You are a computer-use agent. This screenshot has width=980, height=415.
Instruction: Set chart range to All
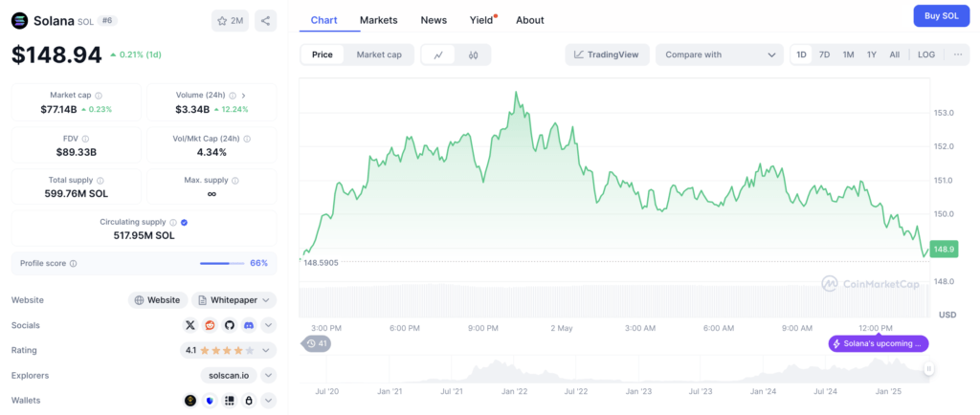pos(895,55)
